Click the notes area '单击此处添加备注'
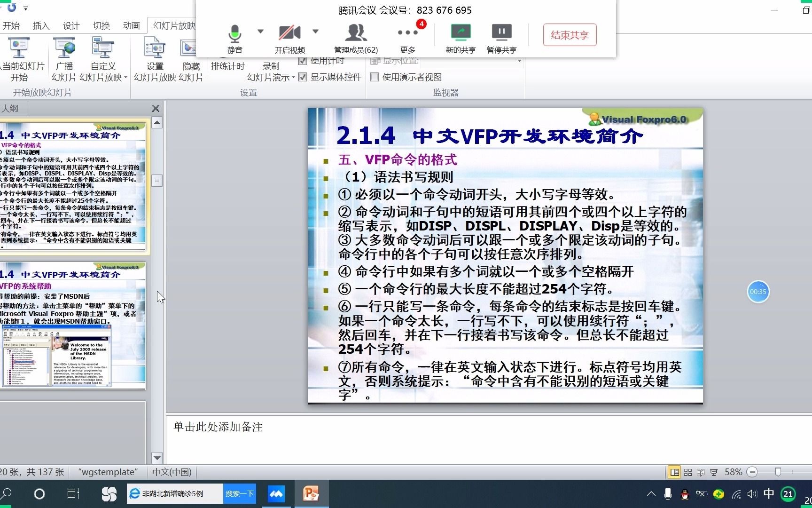Screen dimensions: 812x508 [218, 427]
